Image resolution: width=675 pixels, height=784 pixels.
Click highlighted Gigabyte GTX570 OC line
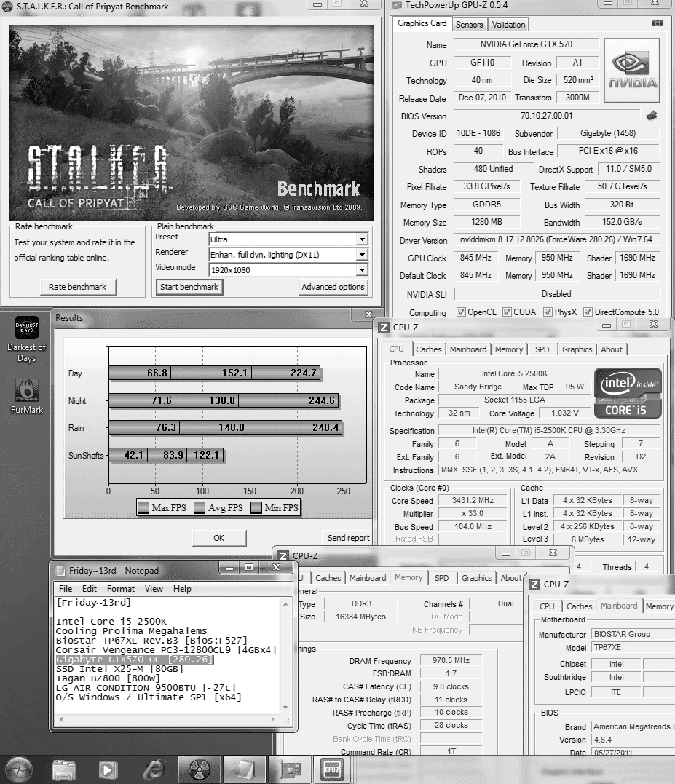click(x=135, y=660)
